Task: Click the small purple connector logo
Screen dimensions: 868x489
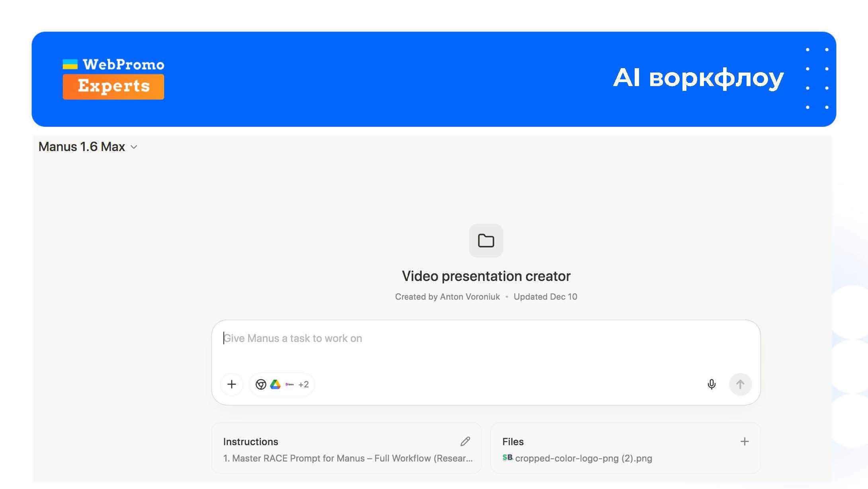Action: [289, 384]
